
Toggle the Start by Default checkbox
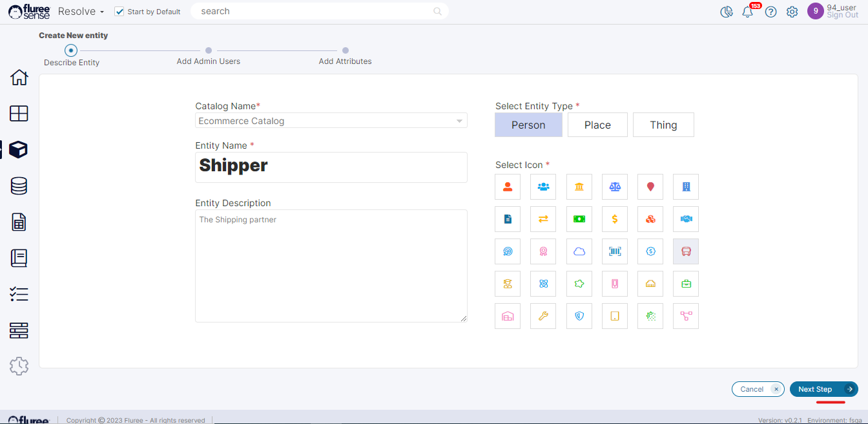pos(119,12)
